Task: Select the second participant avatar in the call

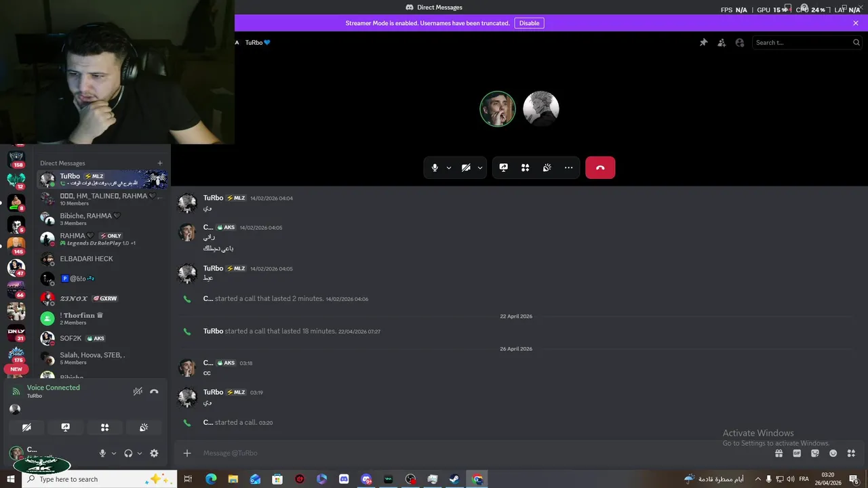Action: pyautogui.click(x=541, y=108)
